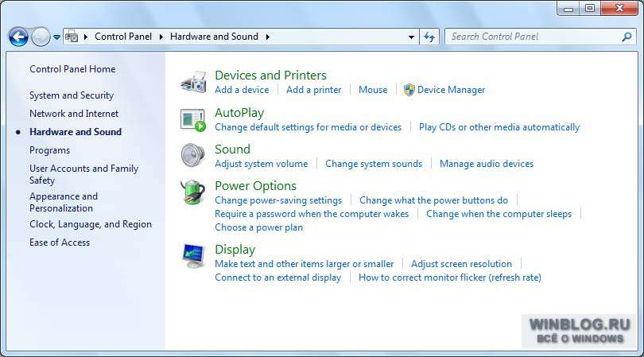The image size is (644, 357).
Task: Open the Display heading
Action: click(235, 250)
